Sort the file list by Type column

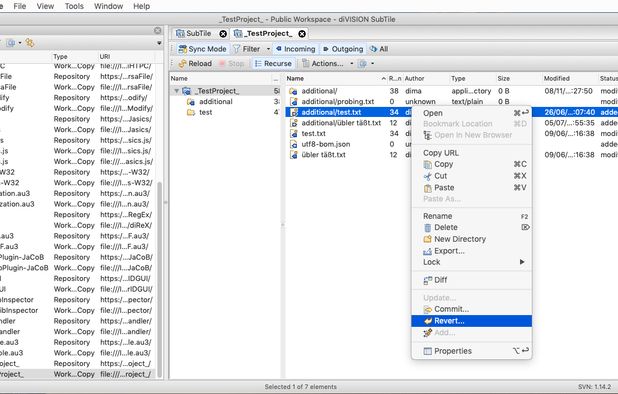click(473, 78)
